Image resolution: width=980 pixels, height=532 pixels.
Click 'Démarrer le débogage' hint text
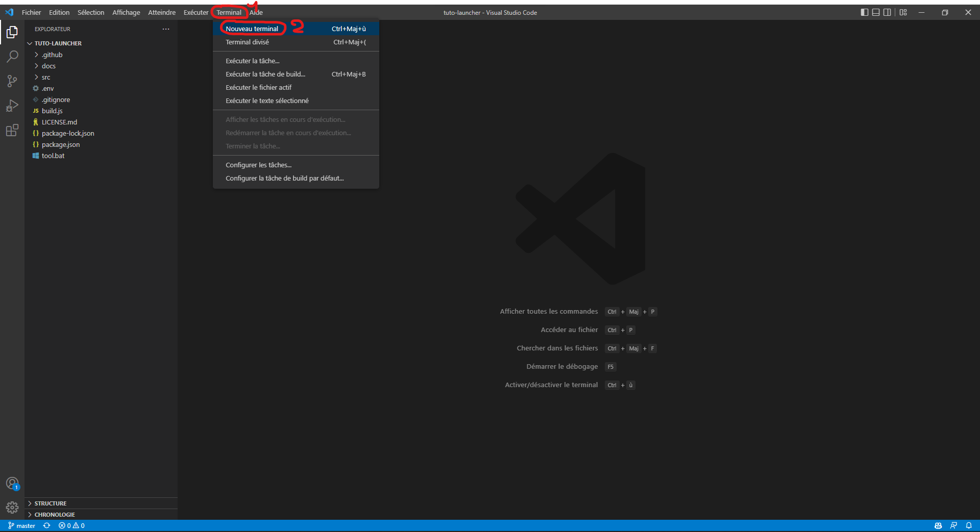tap(562, 366)
